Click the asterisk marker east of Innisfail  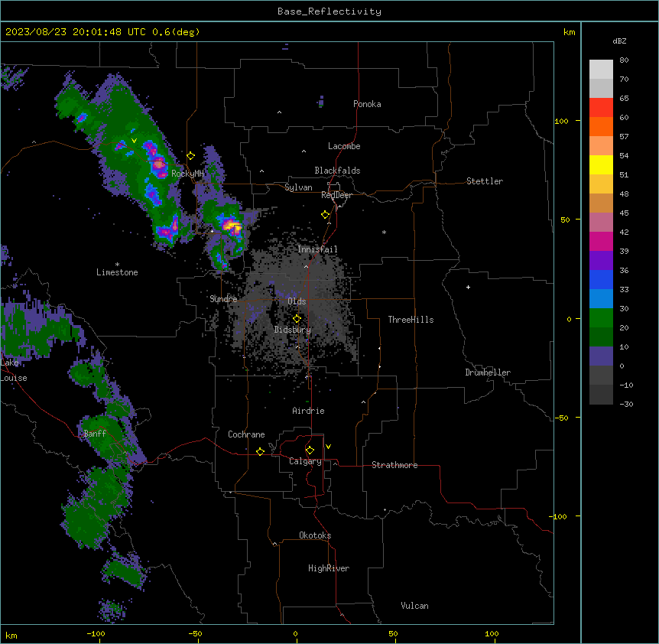384,232
